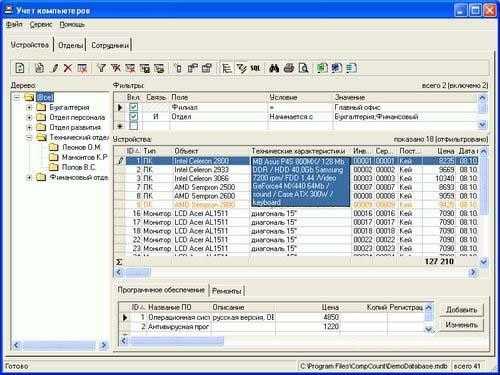Click the copy record toolbar icon
The height and width of the screenshot is (375, 500).
coord(39,68)
